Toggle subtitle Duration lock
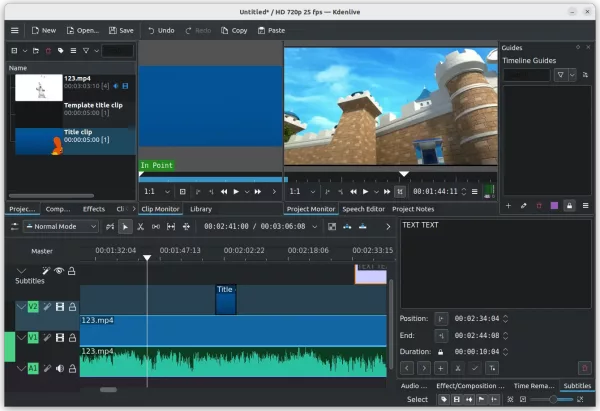The width and height of the screenshot is (600, 411). [x=440, y=352]
